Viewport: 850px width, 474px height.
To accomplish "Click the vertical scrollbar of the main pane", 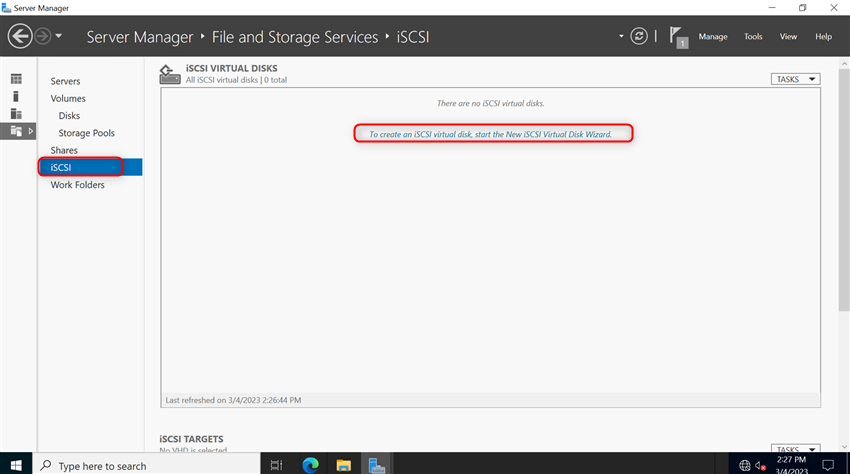I will 844,190.
